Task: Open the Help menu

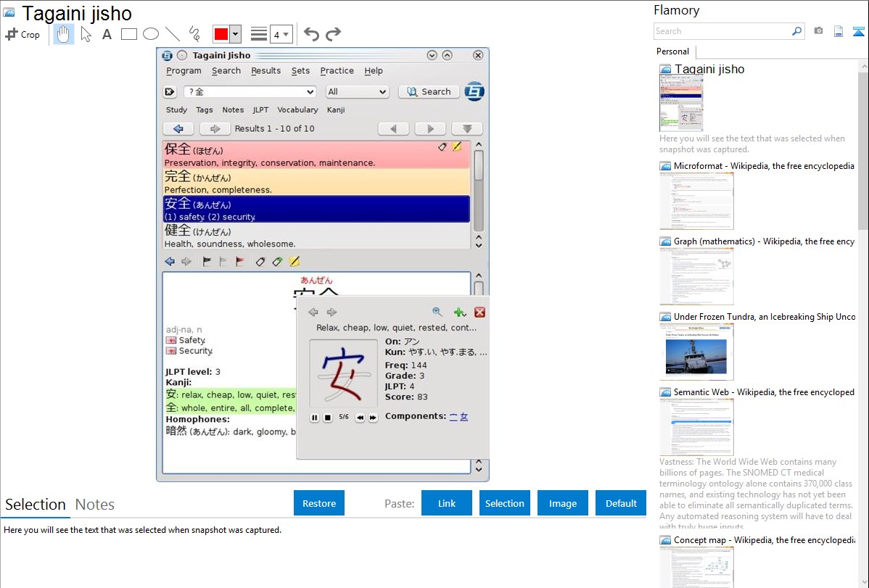Action: 374,71
